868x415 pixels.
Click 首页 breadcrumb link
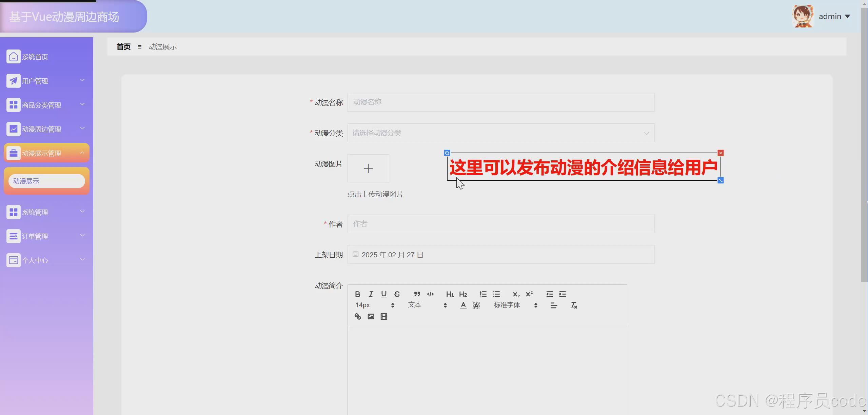pyautogui.click(x=123, y=47)
